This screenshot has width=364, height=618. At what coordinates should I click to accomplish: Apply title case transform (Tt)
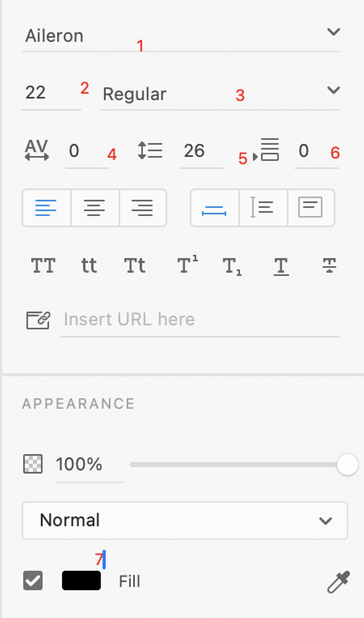135,266
